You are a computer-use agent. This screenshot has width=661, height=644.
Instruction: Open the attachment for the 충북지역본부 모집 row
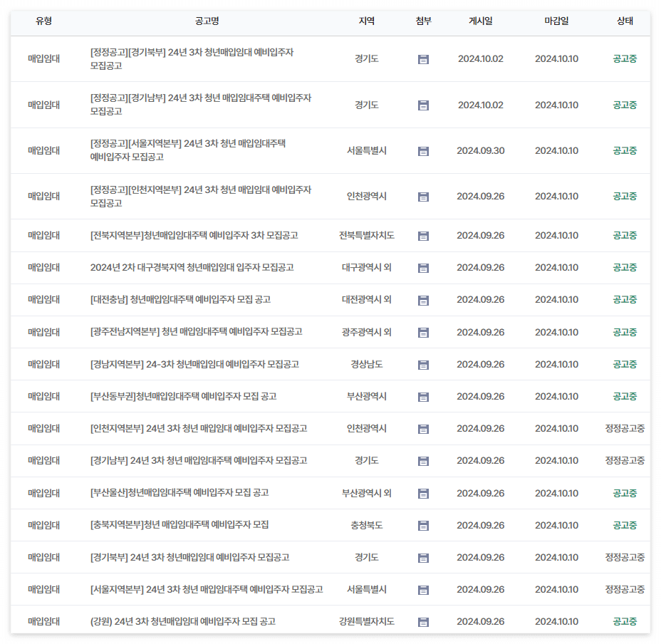point(422,524)
